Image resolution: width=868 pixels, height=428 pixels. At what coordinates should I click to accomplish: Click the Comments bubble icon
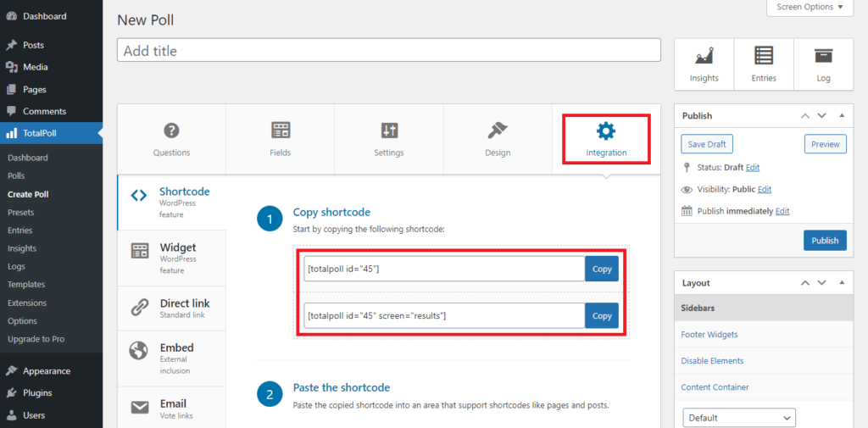pyautogui.click(x=12, y=111)
